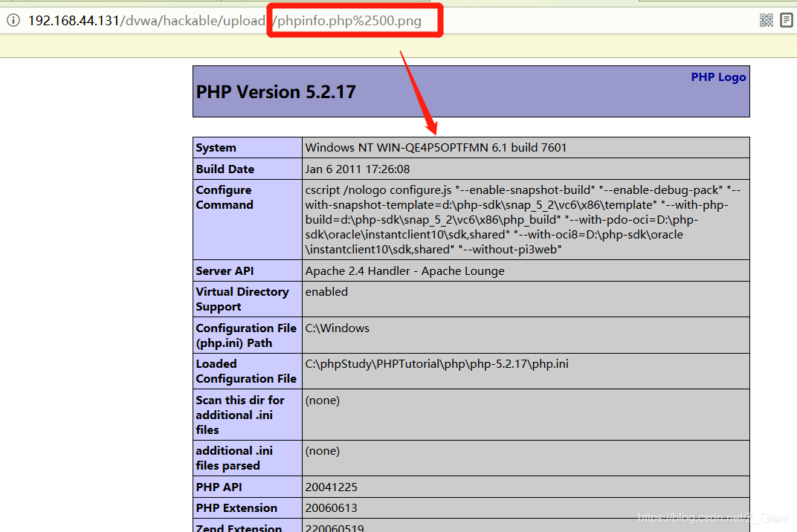Image resolution: width=797 pixels, height=532 pixels.
Task: Open the QR code icon in address bar
Action: [x=766, y=20]
